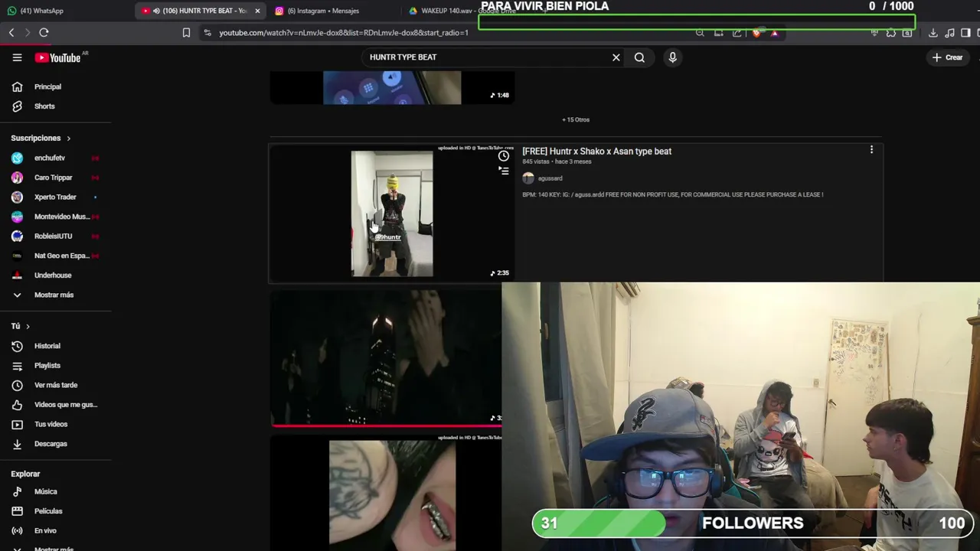The height and width of the screenshot is (551, 980).
Task: Open the agussard channel link
Action: 550,178
